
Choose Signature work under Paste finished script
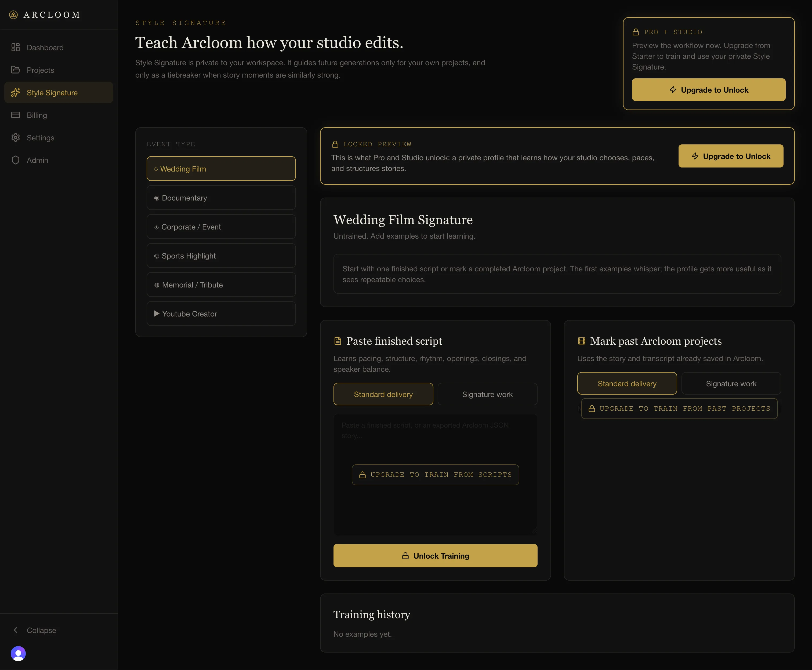pyautogui.click(x=487, y=394)
